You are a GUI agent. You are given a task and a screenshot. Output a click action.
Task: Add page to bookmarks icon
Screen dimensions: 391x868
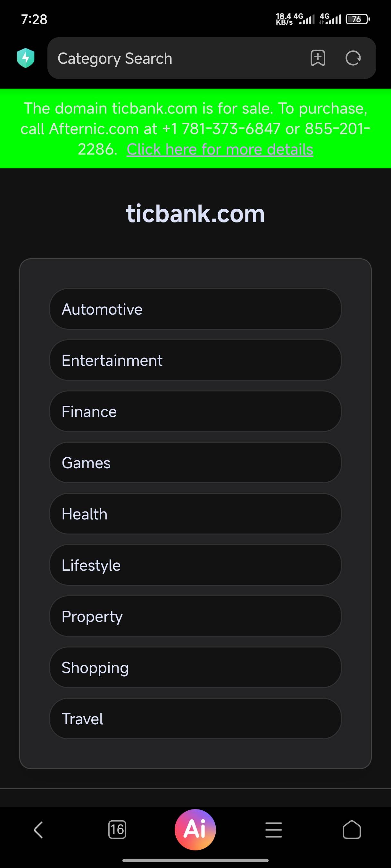[x=318, y=58]
